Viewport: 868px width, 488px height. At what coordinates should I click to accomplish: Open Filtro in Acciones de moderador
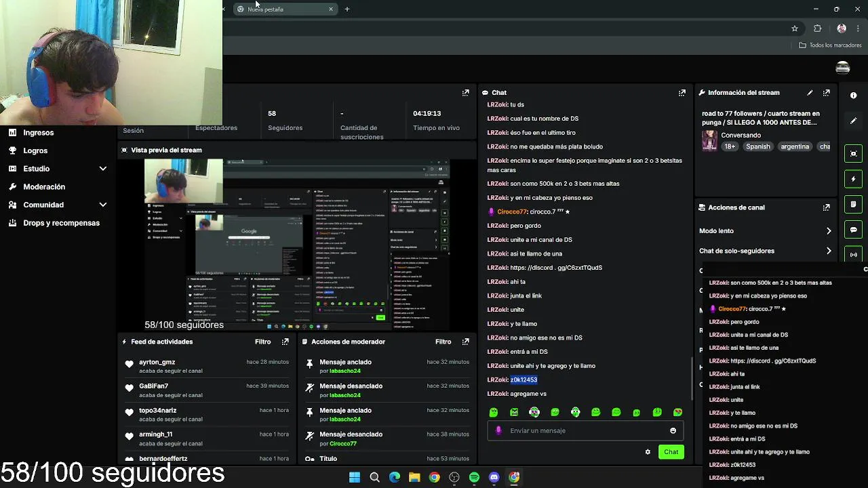click(443, 342)
